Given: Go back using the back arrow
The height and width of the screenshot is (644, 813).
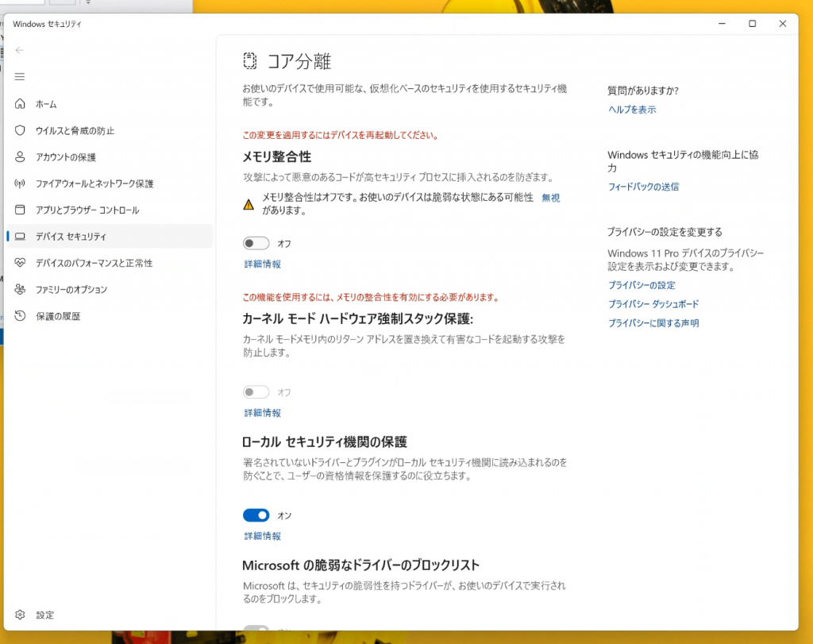Looking at the screenshot, I should tap(20, 50).
